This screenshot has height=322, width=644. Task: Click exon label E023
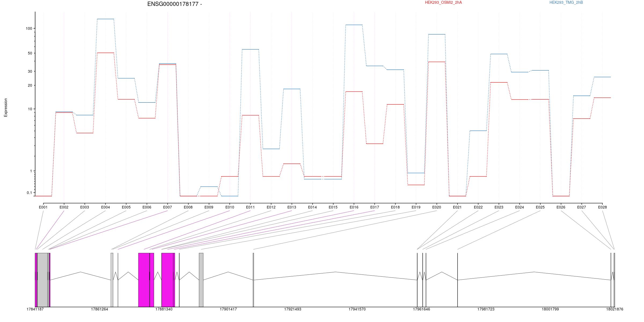[499, 207]
